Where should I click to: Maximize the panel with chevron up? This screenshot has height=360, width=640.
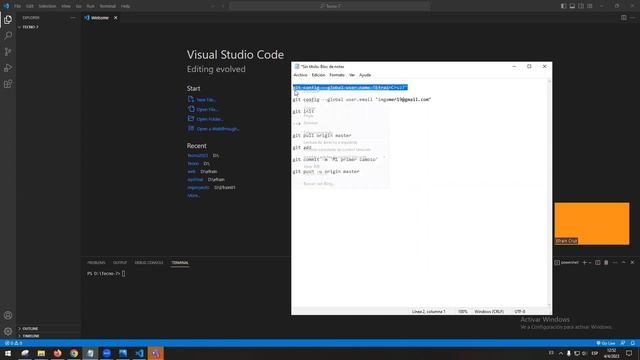click(x=623, y=262)
